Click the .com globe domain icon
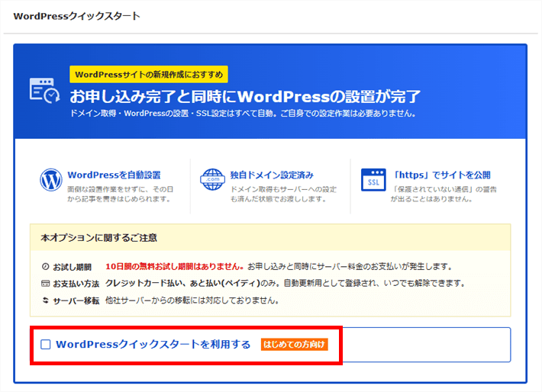The height and width of the screenshot is (392, 542). pyautogui.click(x=212, y=179)
